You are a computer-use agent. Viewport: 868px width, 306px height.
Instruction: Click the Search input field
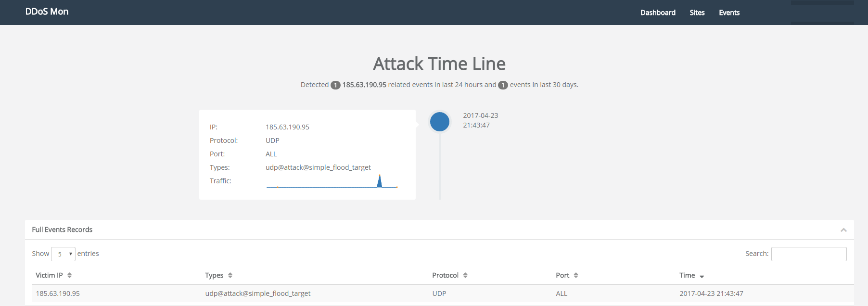pos(809,254)
